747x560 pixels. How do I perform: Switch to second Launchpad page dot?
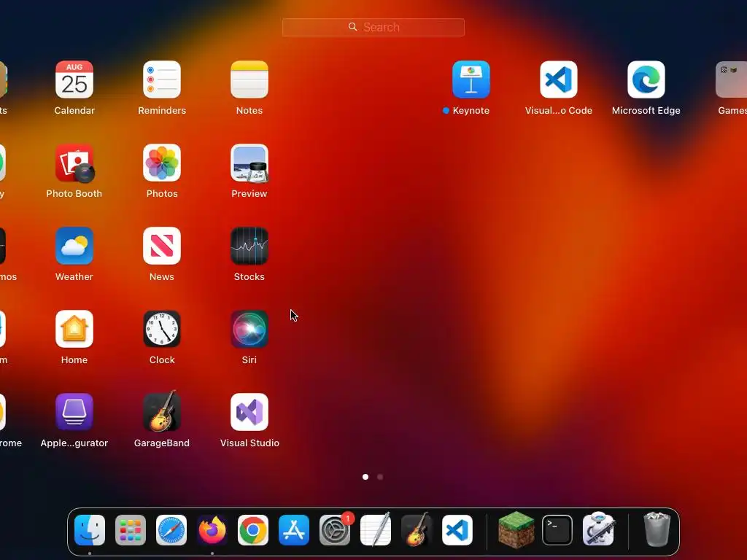(380, 477)
